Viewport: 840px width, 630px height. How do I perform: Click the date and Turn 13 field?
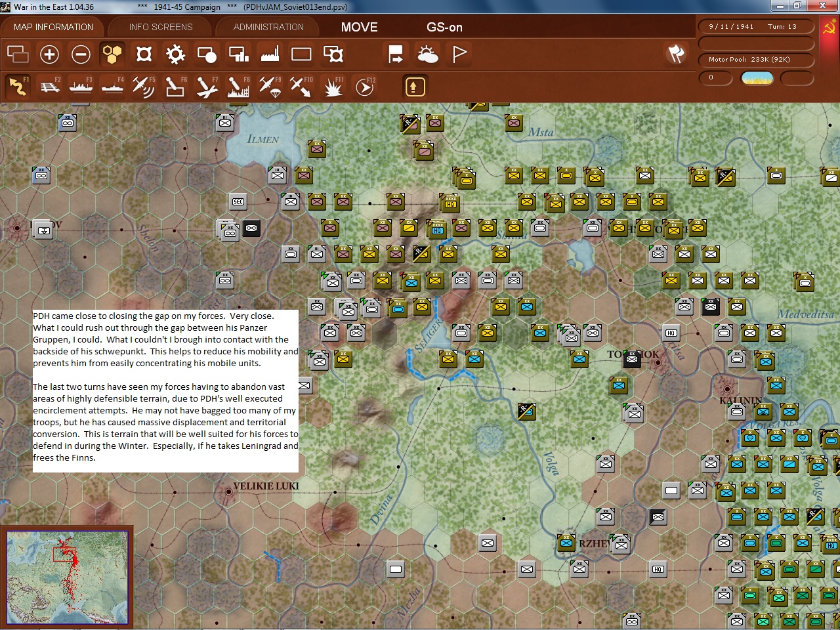(756, 27)
